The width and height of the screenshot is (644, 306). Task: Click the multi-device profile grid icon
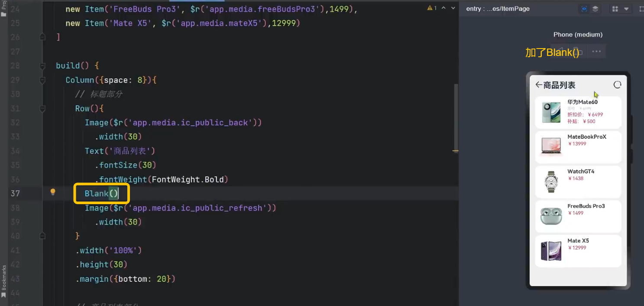tap(615, 9)
